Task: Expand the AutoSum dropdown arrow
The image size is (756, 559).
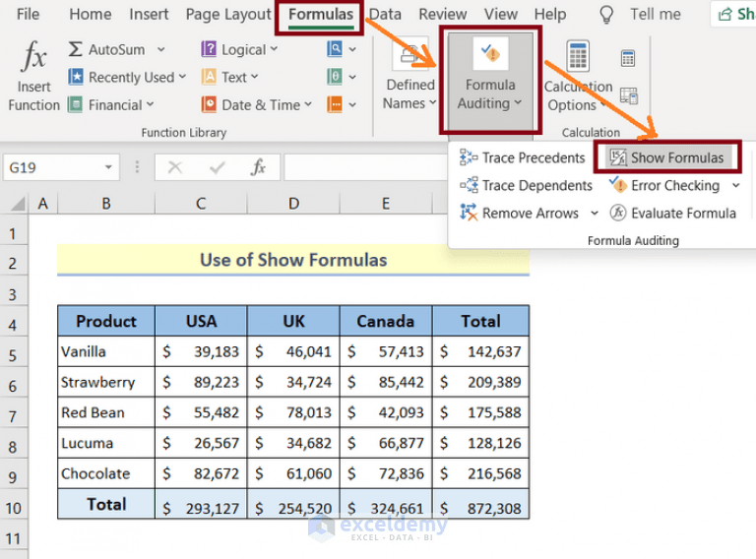Action: point(161,49)
